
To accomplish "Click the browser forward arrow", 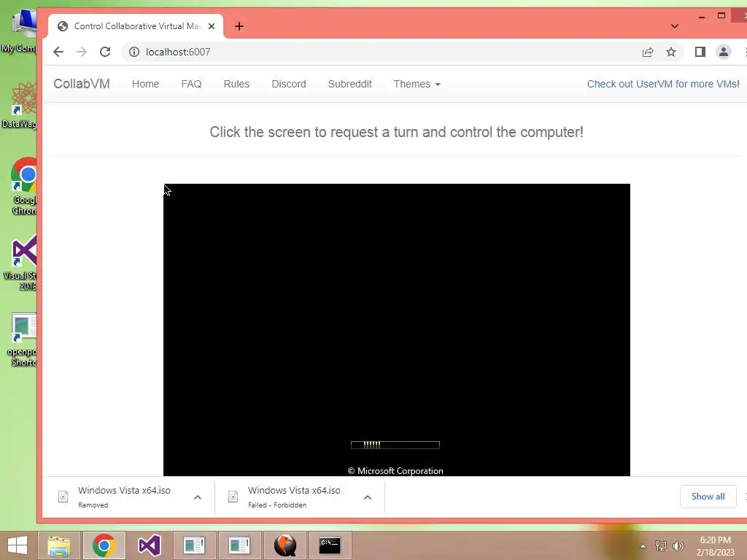I will (82, 52).
